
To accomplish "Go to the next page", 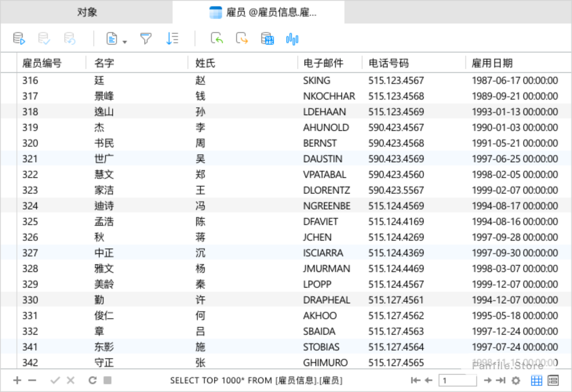I will point(488,380).
